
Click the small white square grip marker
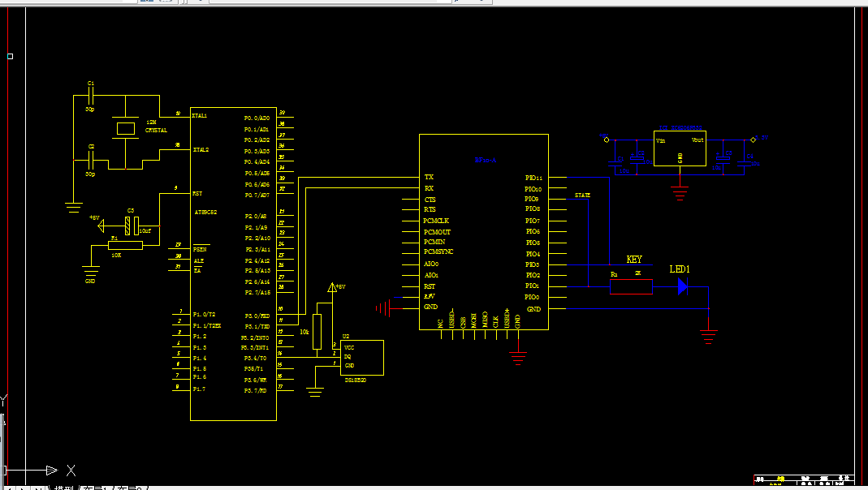click(x=10, y=57)
